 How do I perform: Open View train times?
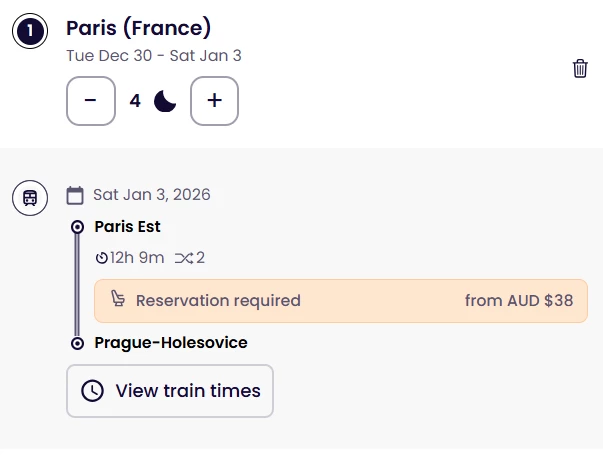[170, 391]
